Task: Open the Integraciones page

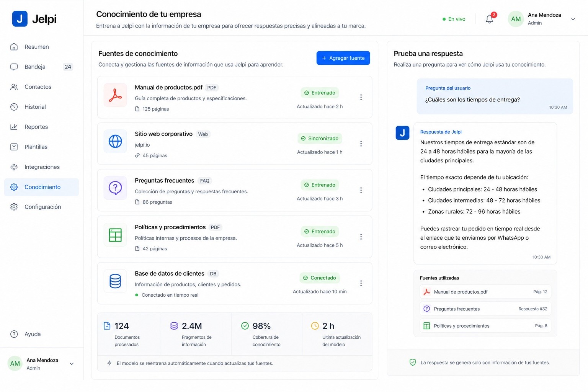Action: 41,167
